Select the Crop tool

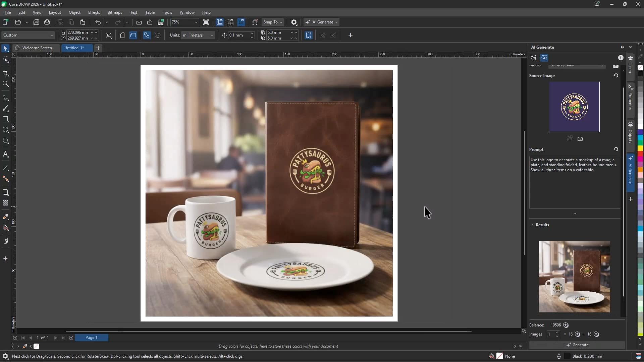(5, 73)
